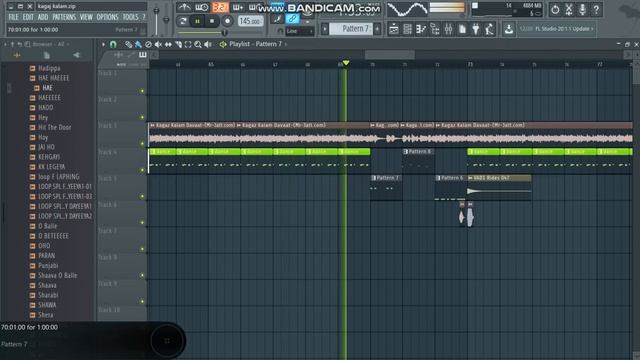Open the Pattern 7 selector dropdown
640x360 pixels.
coord(351,29)
